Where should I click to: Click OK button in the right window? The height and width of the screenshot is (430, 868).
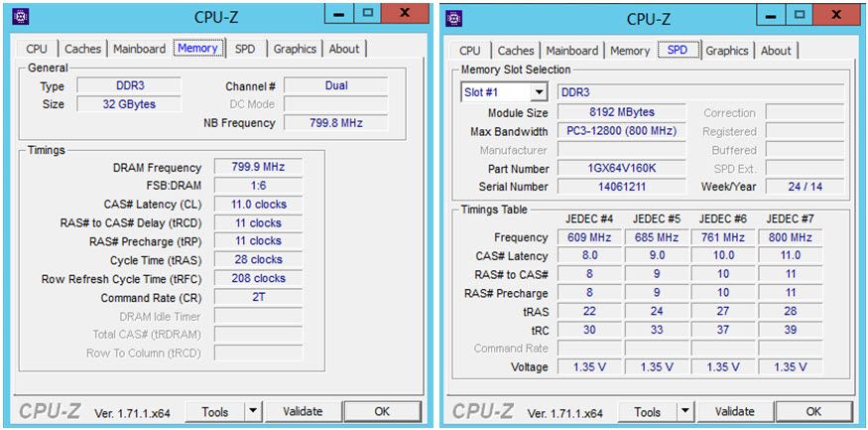click(x=813, y=412)
